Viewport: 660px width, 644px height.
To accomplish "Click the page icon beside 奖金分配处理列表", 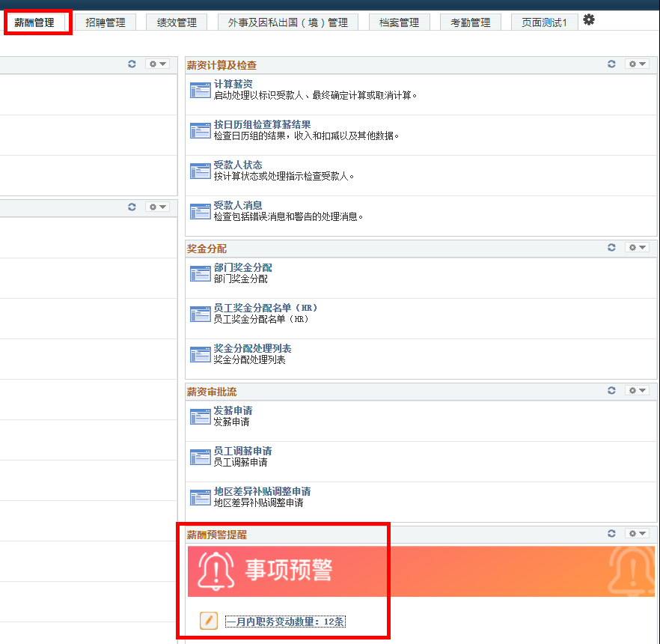I will click(201, 355).
